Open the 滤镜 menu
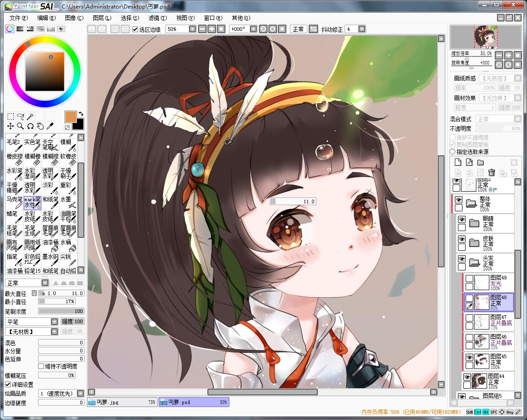This screenshot has width=527, height=420. tap(157, 18)
